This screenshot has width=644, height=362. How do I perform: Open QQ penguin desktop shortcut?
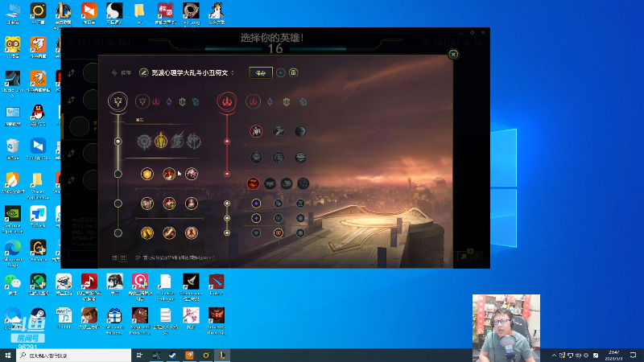(38, 115)
